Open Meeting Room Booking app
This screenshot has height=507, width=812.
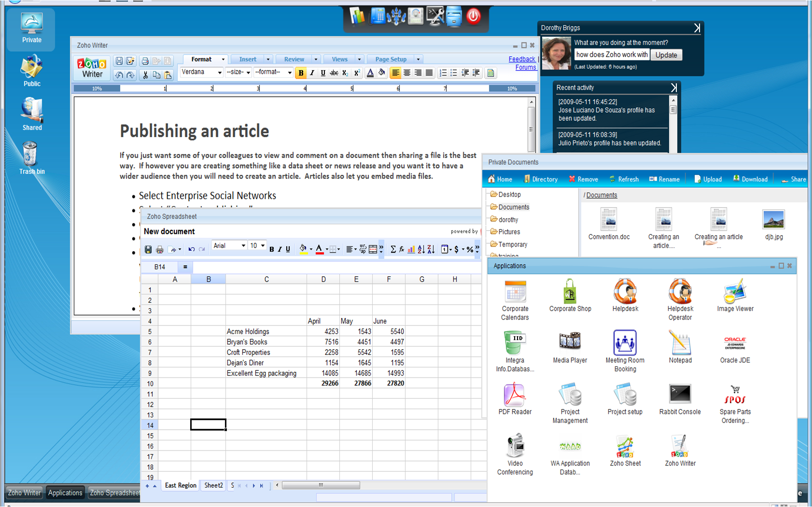(625, 352)
